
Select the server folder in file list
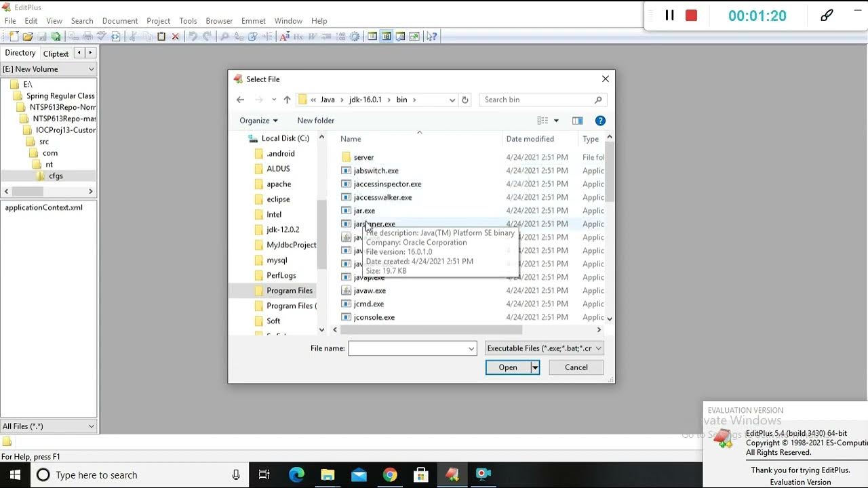pos(363,157)
